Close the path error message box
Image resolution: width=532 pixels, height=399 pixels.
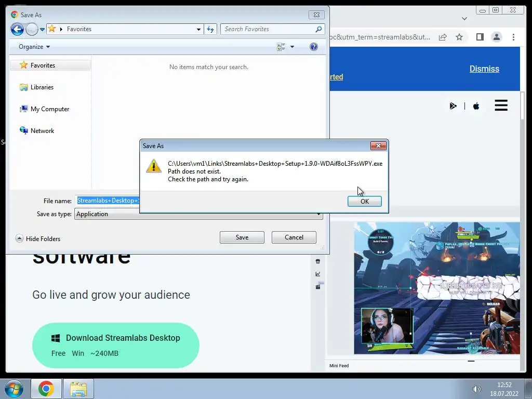pos(378,145)
